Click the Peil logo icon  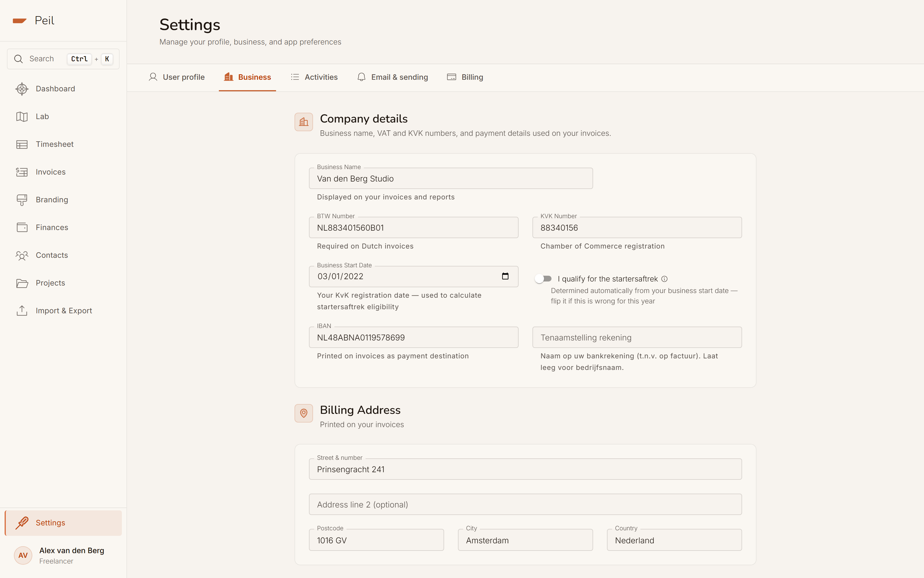pos(19,21)
